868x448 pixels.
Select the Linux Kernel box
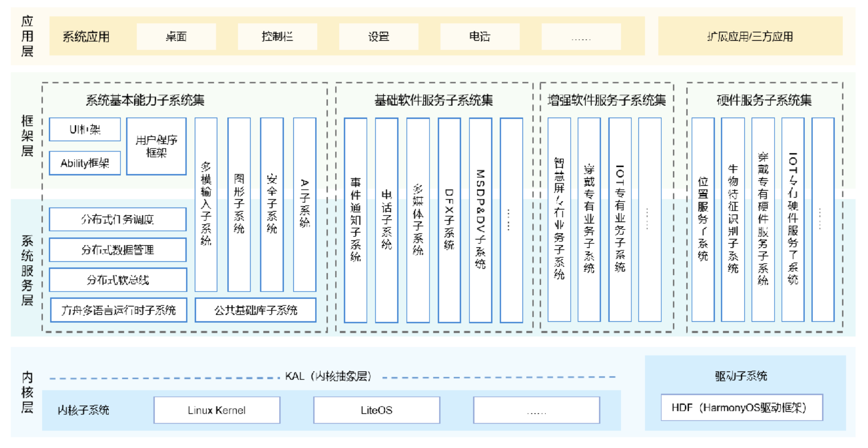(x=217, y=410)
